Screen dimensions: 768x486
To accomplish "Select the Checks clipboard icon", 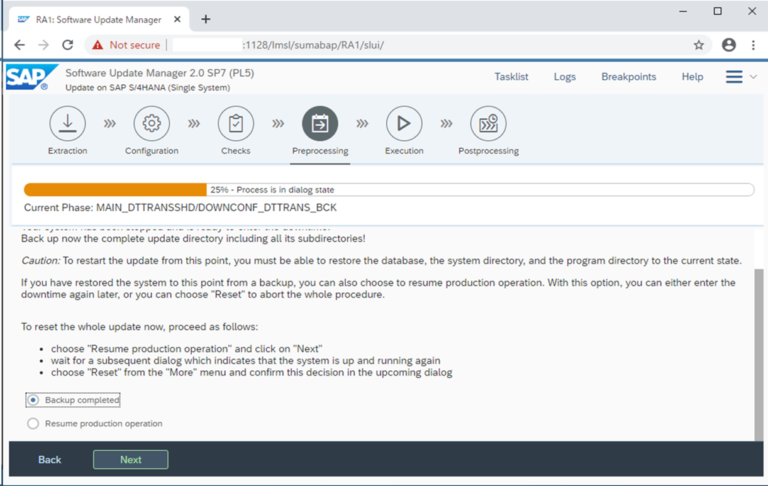I will click(x=236, y=124).
